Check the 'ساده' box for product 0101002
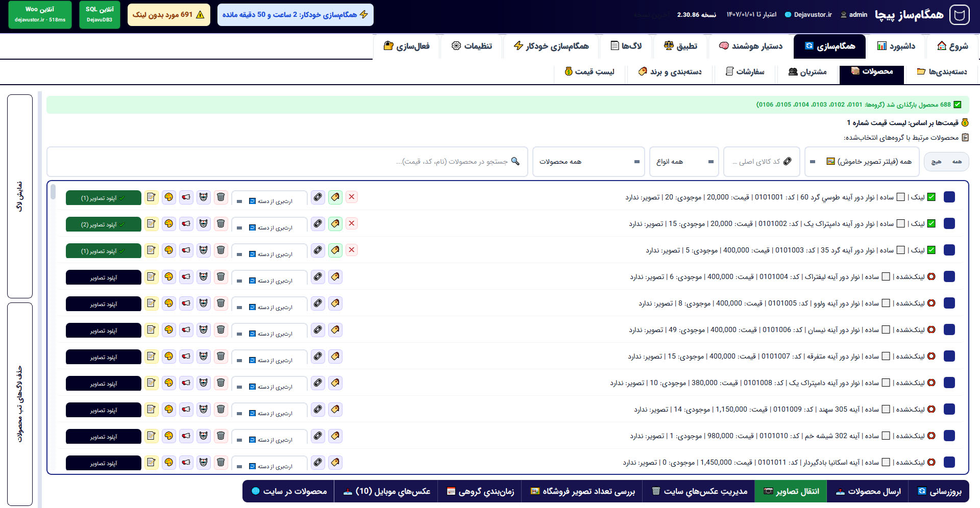This screenshot has width=980, height=508. pyautogui.click(x=901, y=223)
